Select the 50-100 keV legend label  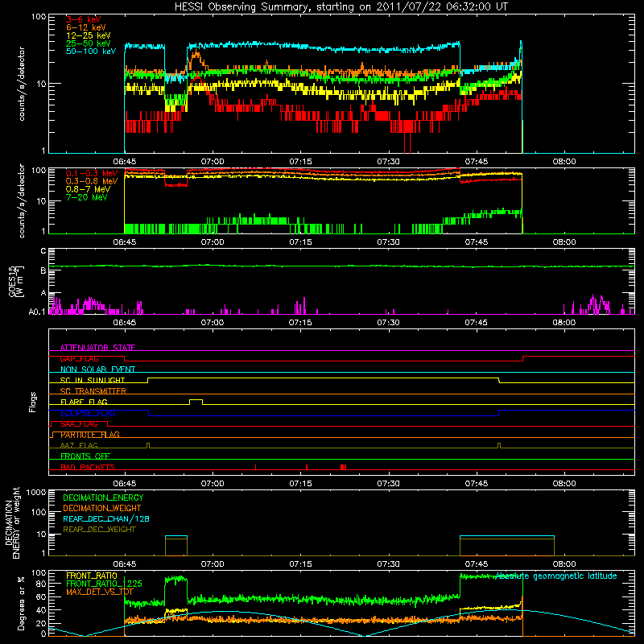tap(91, 52)
